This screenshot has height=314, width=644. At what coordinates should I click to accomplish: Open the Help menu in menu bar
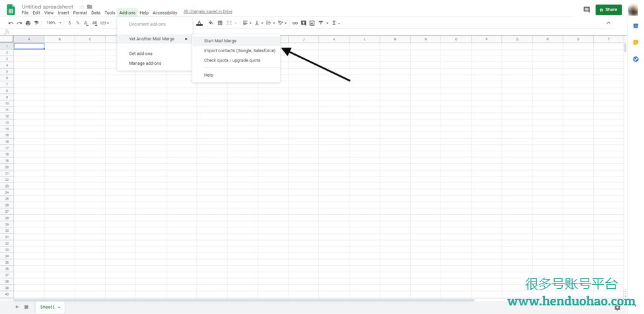tap(144, 13)
